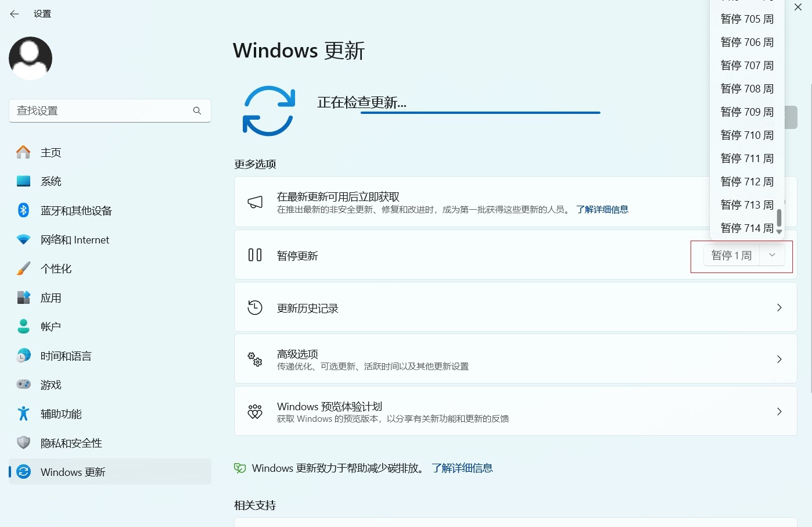Click the Time and language globe icon

point(23,356)
